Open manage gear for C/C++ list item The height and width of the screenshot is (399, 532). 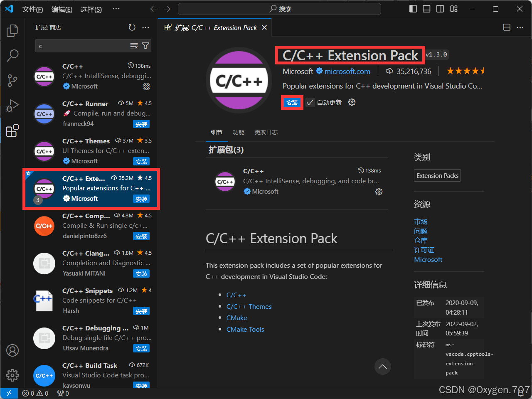(x=146, y=86)
